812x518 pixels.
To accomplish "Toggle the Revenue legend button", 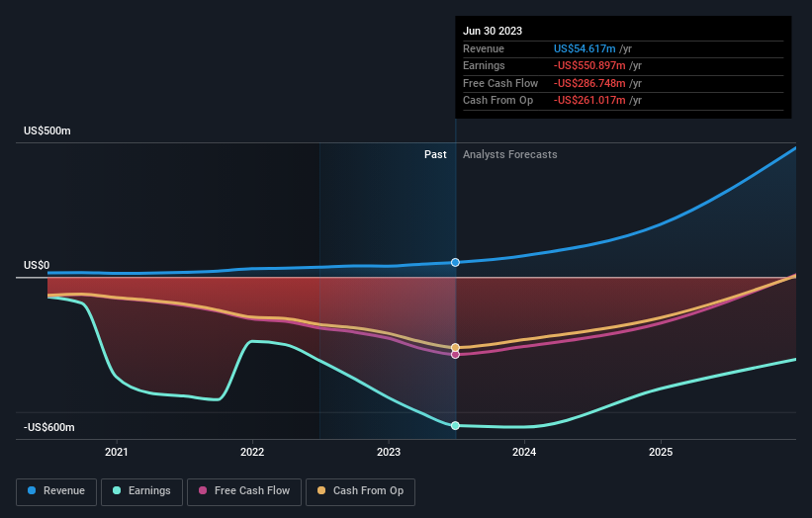I will (x=56, y=491).
